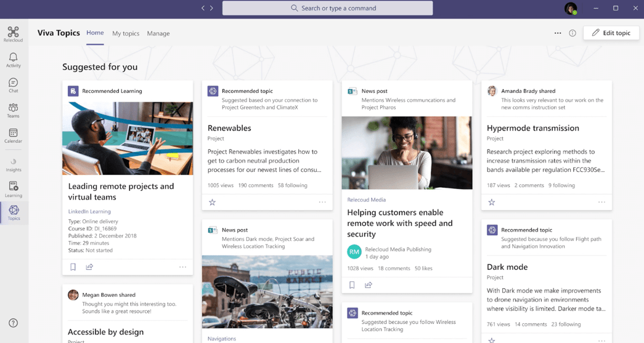This screenshot has width=644, height=343.
Task: Open the Dark mode topic title
Action: coord(507,267)
